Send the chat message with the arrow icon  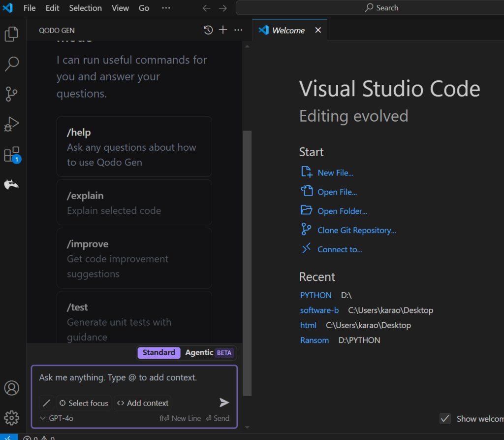(x=224, y=403)
